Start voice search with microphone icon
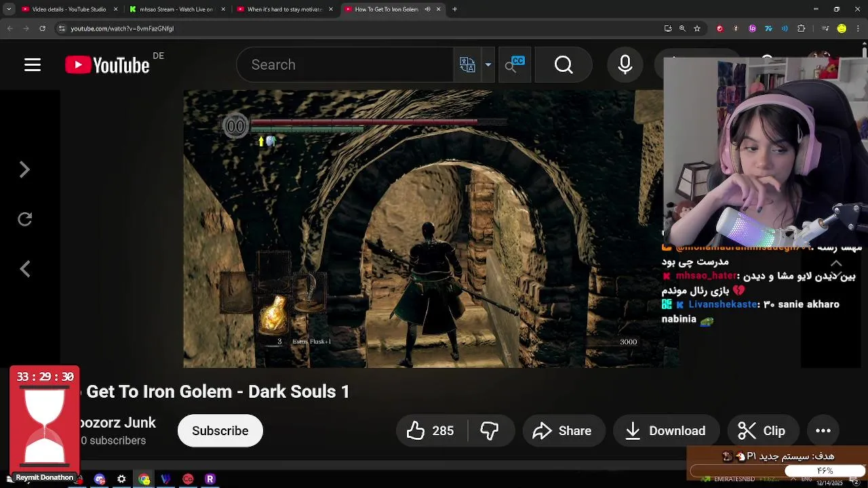This screenshot has width=868, height=488. point(625,65)
